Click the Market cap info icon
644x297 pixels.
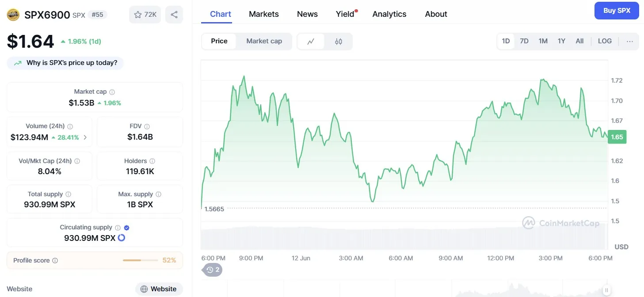tap(112, 92)
